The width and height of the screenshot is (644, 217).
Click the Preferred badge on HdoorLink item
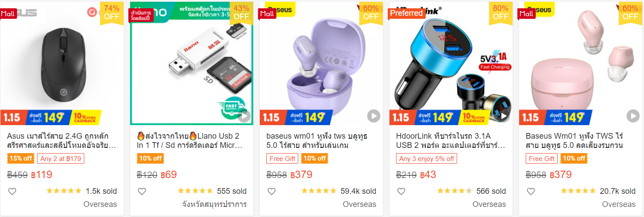[x=406, y=13]
